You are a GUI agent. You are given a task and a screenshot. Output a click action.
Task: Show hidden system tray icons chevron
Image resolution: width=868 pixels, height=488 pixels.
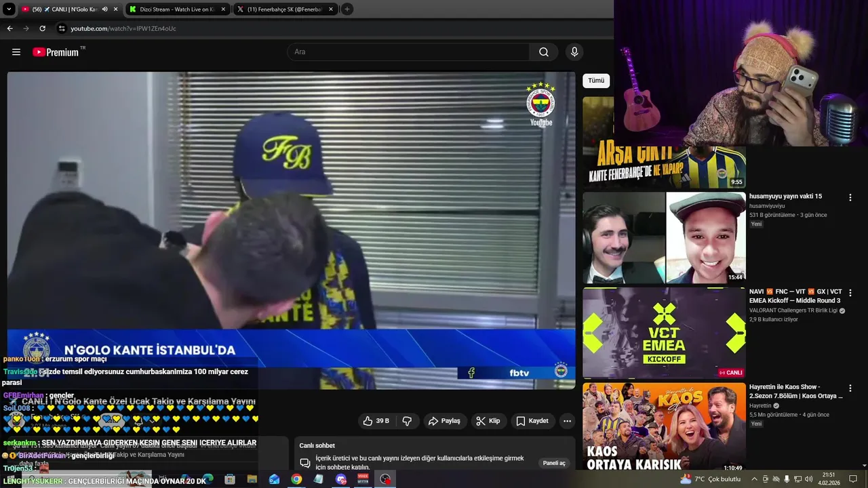point(754,479)
